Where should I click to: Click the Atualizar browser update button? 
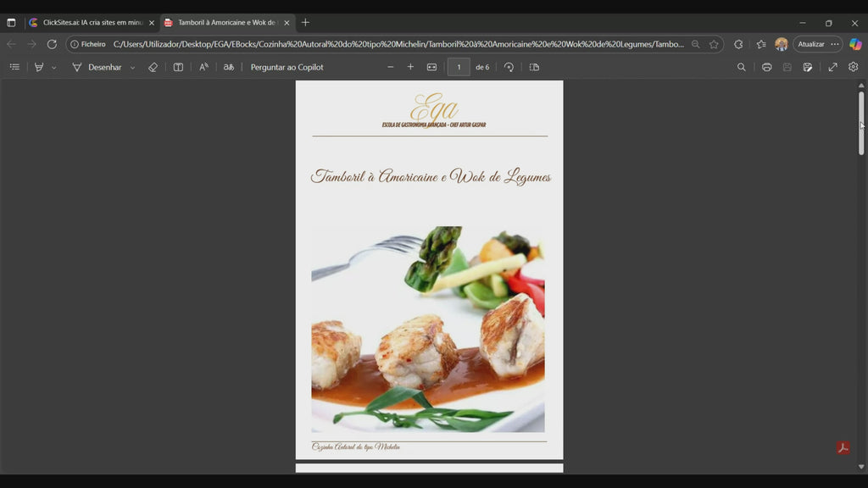pos(811,44)
